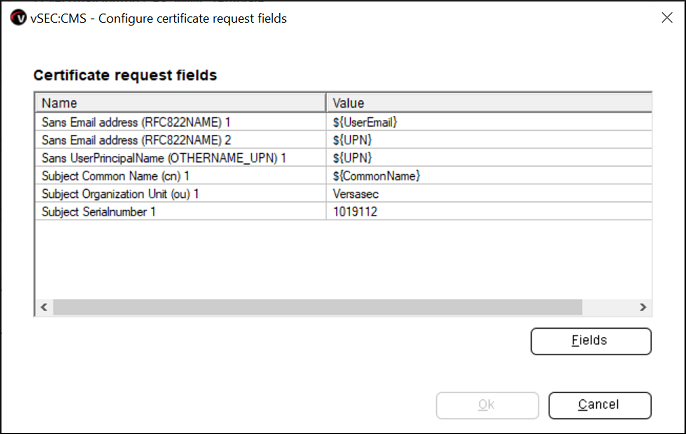Click the ${UPN} value of OTHERNAME_UPN row
Viewport: 686px width, 434px height.
point(489,158)
